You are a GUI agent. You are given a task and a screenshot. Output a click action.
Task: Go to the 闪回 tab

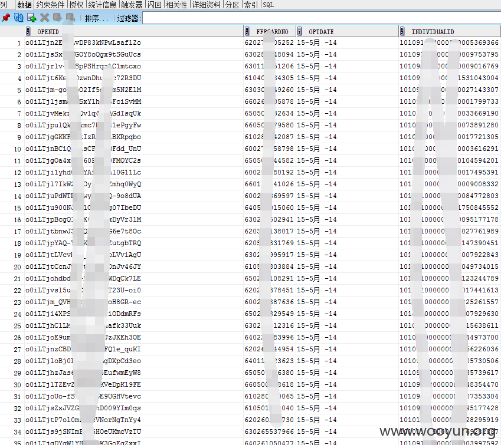coord(155,5)
